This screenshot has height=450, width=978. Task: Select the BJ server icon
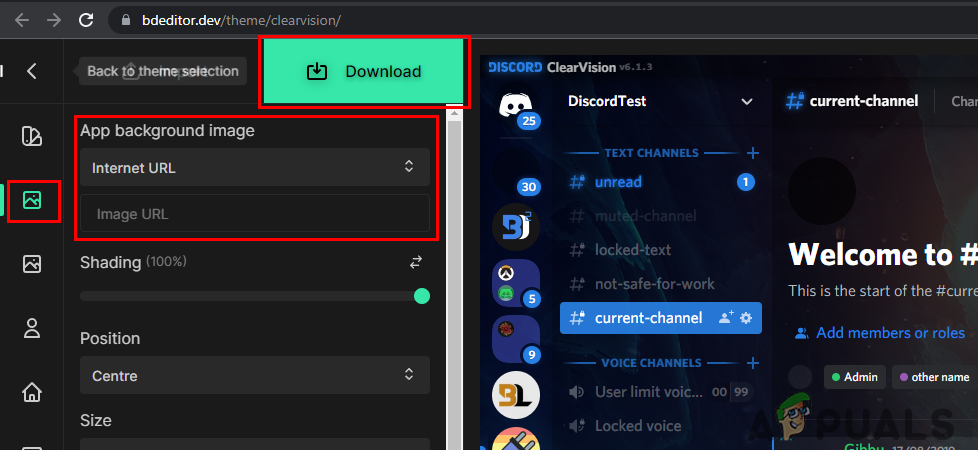pos(515,227)
